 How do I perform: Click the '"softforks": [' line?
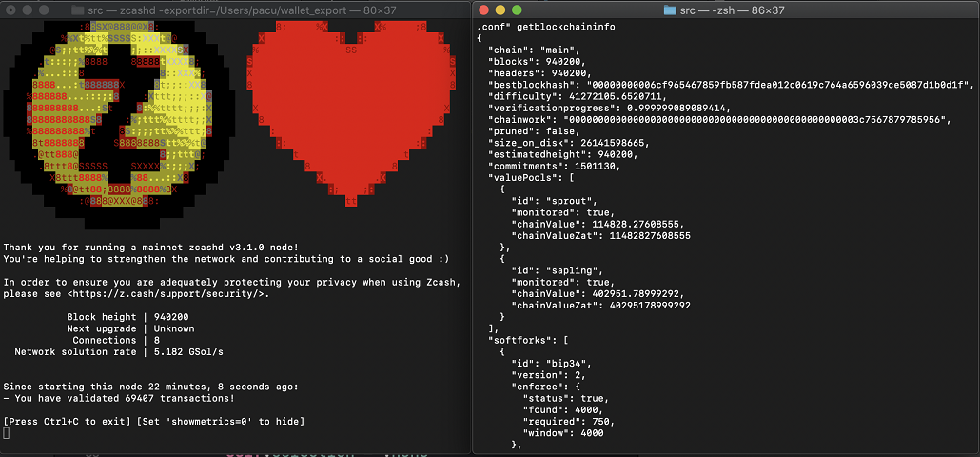[x=528, y=340]
